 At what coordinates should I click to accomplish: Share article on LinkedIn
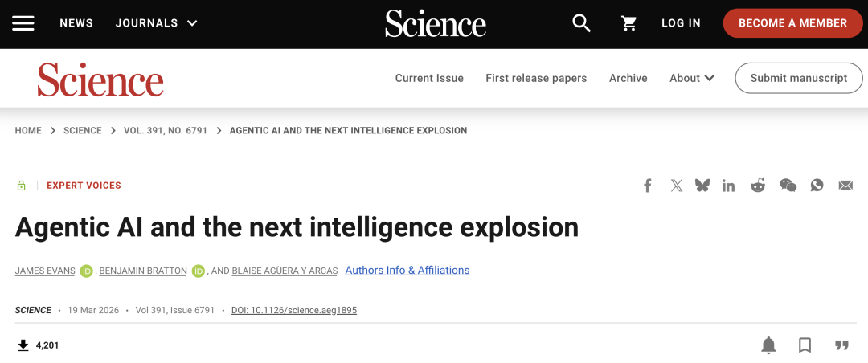click(729, 186)
